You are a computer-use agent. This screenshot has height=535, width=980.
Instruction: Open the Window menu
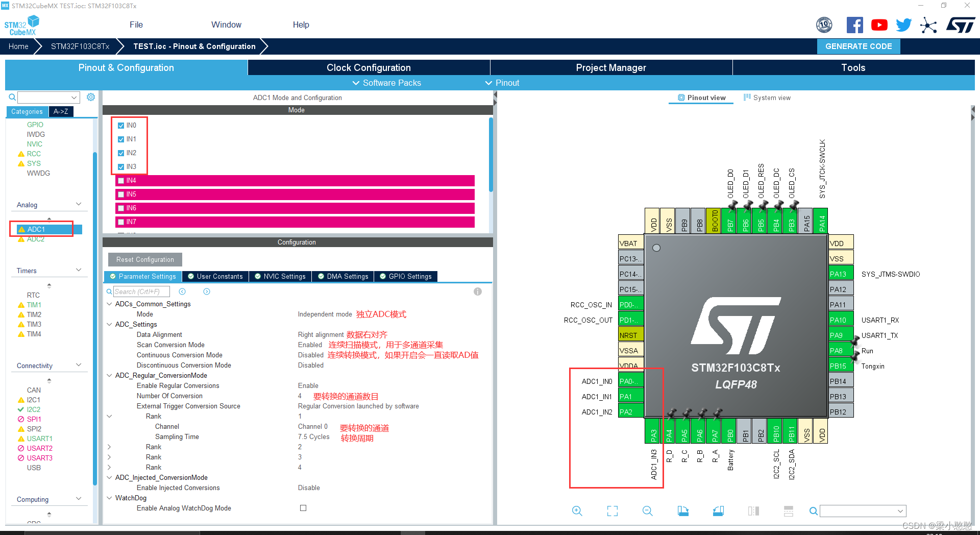pos(226,25)
